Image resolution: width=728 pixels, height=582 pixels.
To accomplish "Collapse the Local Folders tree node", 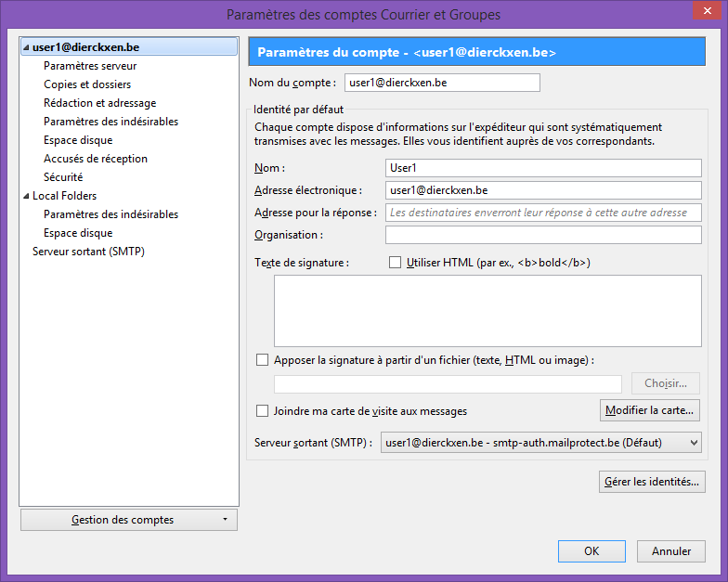I will 26,196.
